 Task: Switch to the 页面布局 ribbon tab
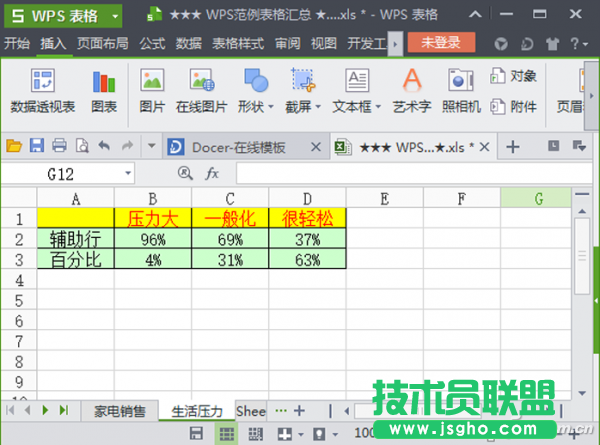[x=103, y=43]
